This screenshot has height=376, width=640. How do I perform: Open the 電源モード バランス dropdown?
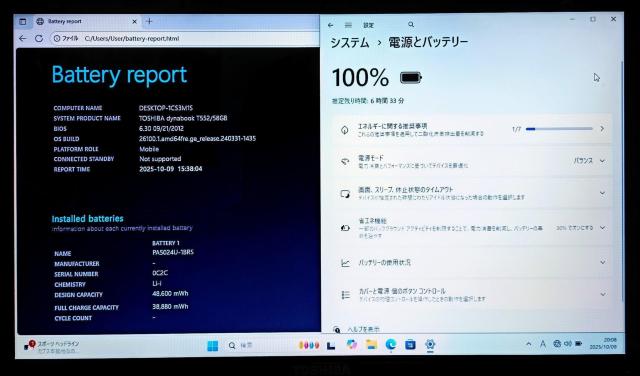pos(589,161)
